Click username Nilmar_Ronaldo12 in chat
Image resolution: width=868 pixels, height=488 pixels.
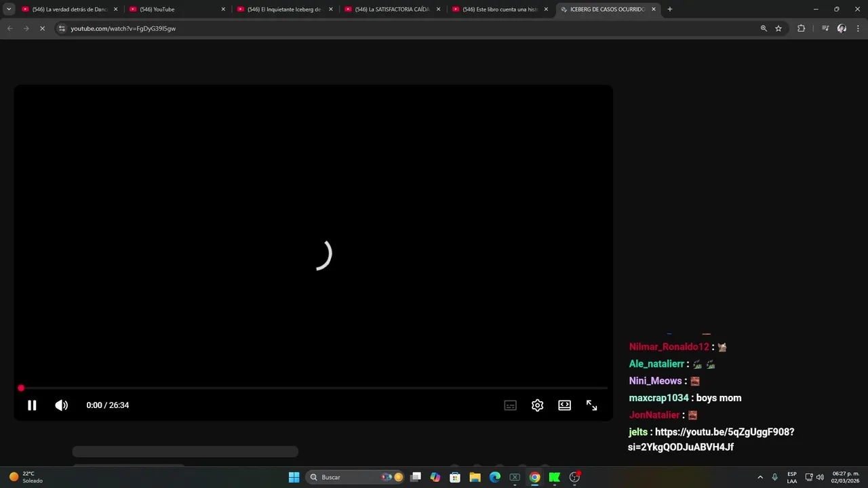[669, 347]
